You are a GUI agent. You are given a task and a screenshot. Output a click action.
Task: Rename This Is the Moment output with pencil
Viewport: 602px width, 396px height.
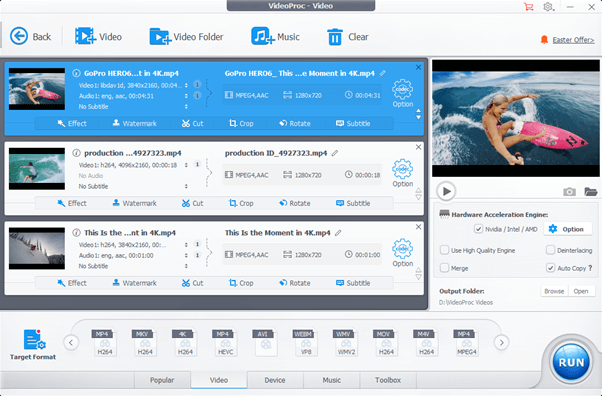tap(338, 233)
